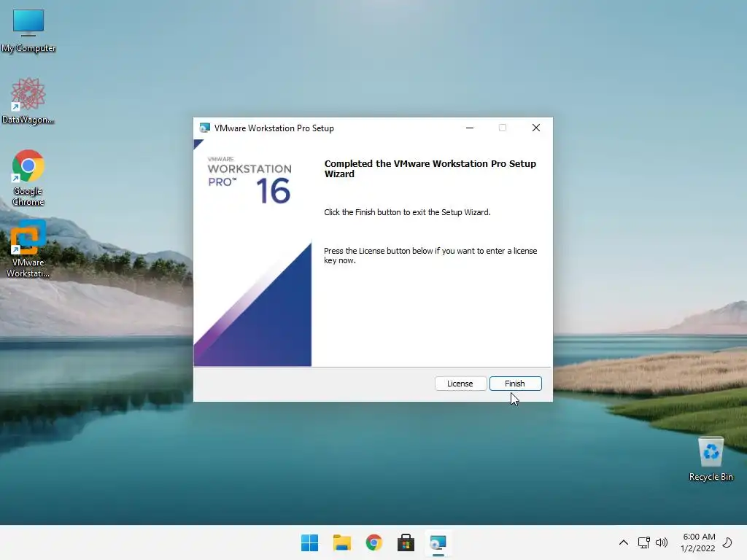747x560 pixels.
Task: Launch File Explorer from the taskbar
Action: pos(342,542)
